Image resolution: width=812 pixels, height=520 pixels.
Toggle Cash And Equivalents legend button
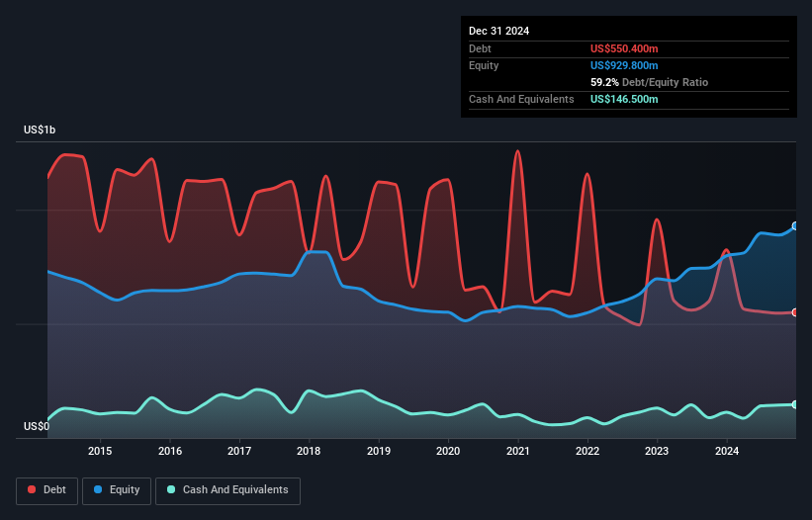click(227, 490)
